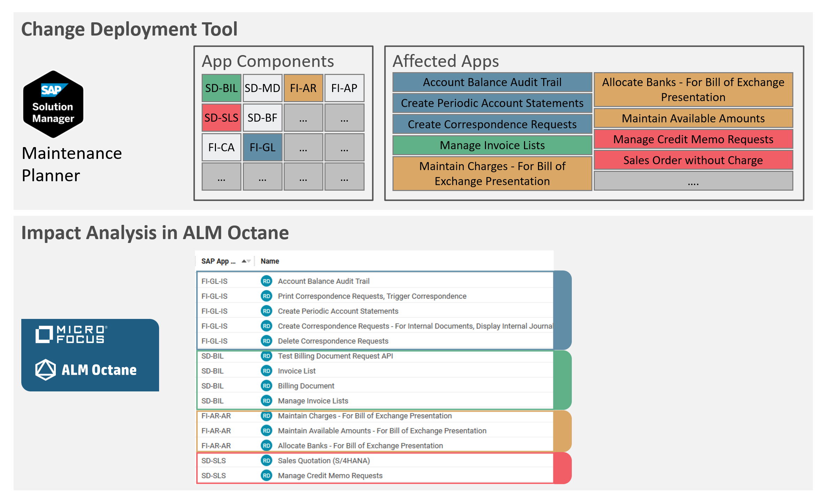823x504 pixels.
Task: Open Sales Order without Charge affected app
Action: point(693,160)
